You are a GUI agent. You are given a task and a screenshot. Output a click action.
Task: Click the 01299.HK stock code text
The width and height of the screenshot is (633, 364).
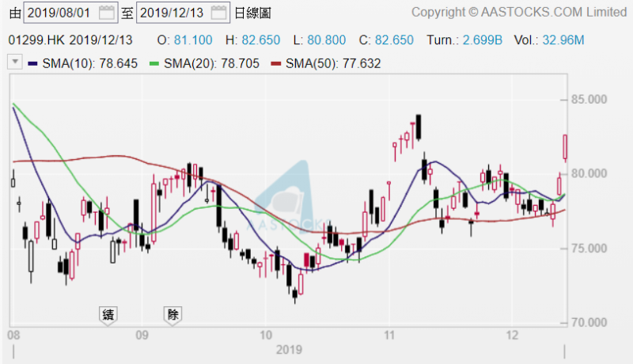coord(36,40)
